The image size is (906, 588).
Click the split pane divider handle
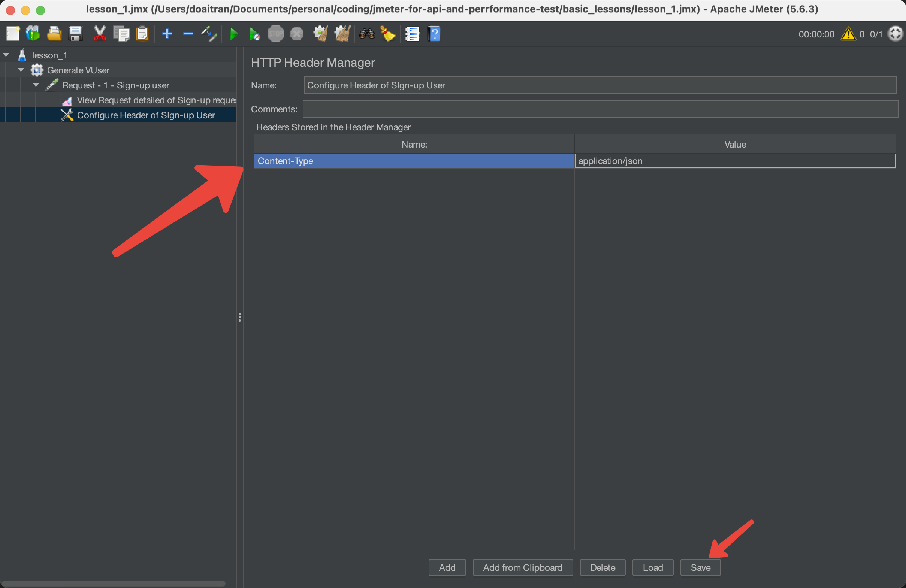(x=239, y=317)
